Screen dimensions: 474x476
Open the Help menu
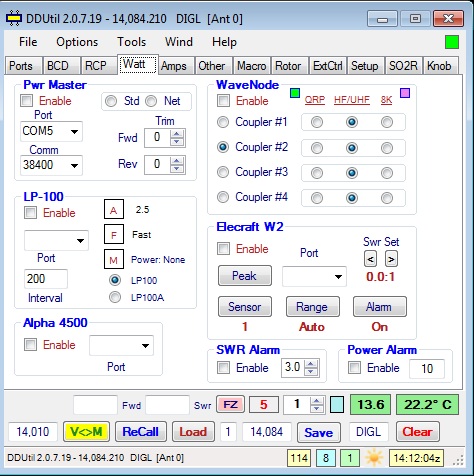point(224,42)
